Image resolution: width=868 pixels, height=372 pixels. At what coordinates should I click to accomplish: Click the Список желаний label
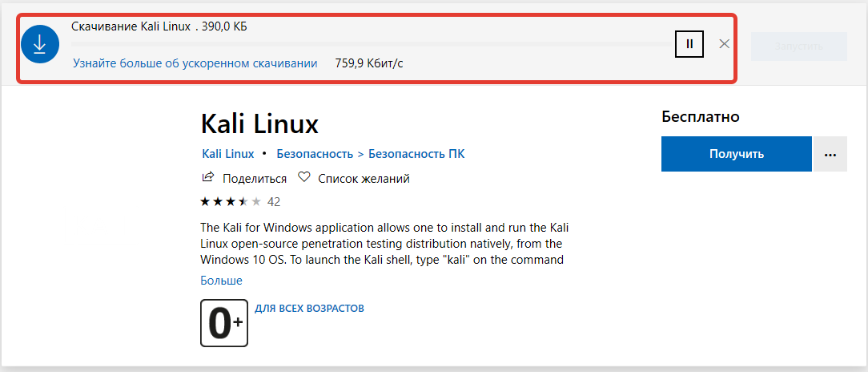[x=364, y=179]
